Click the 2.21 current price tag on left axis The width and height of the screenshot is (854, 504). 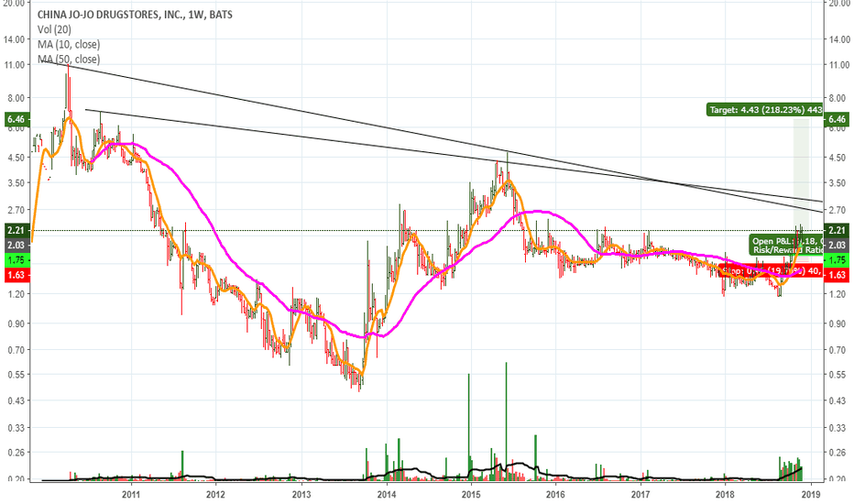16,231
